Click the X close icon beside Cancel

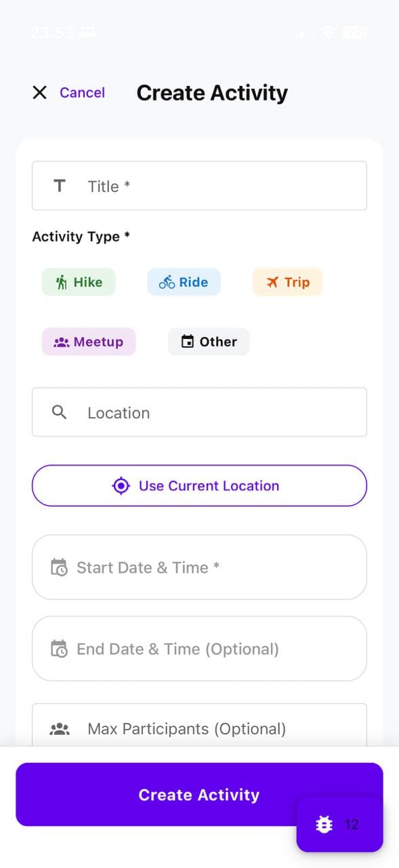pyautogui.click(x=39, y=92)
